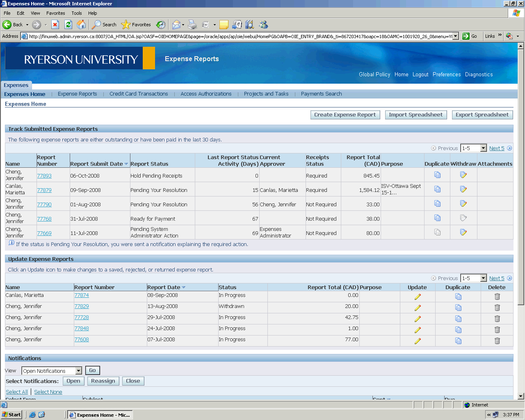The image size is (525, 420).
Task: Click the IE Home toolbar icon
Action: [82, 25]
